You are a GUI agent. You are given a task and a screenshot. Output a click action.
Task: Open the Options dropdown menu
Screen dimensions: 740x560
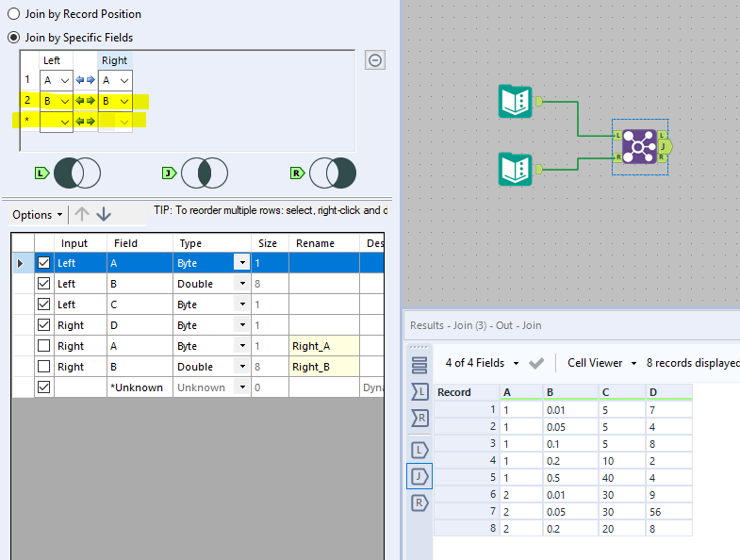tap(38, 215)
